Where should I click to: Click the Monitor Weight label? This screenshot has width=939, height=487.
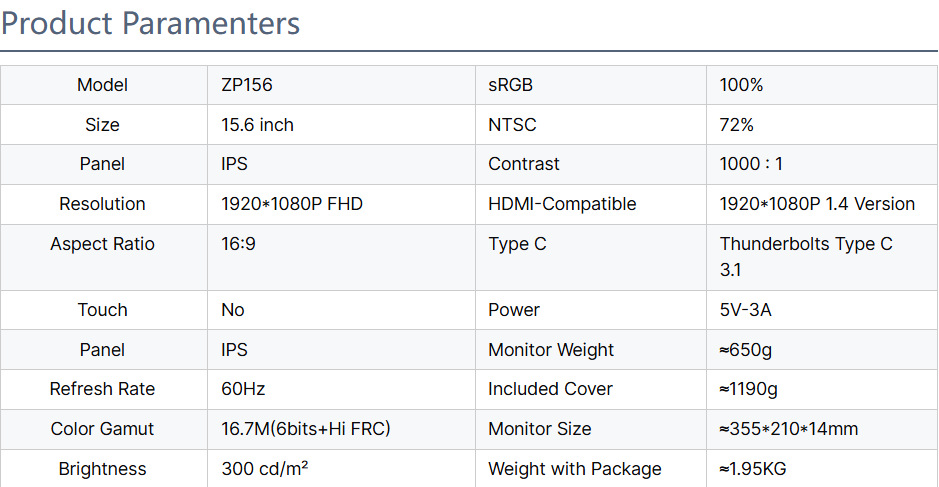pyautogui.click(x=551, y=350)
